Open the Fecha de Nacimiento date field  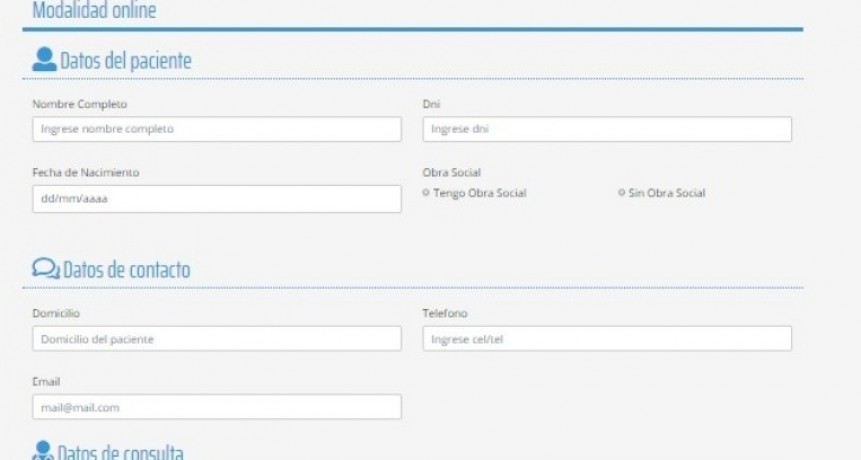[x=216, y=198]
